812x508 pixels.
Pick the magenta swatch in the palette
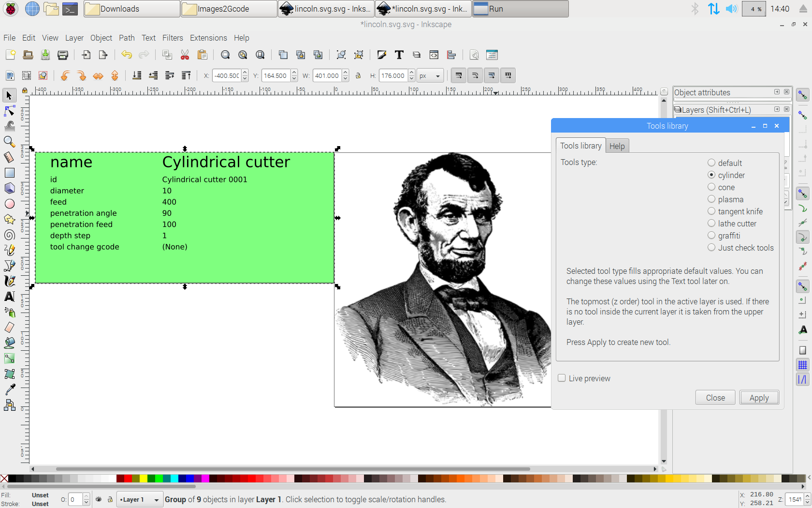[x=205, y=478]
